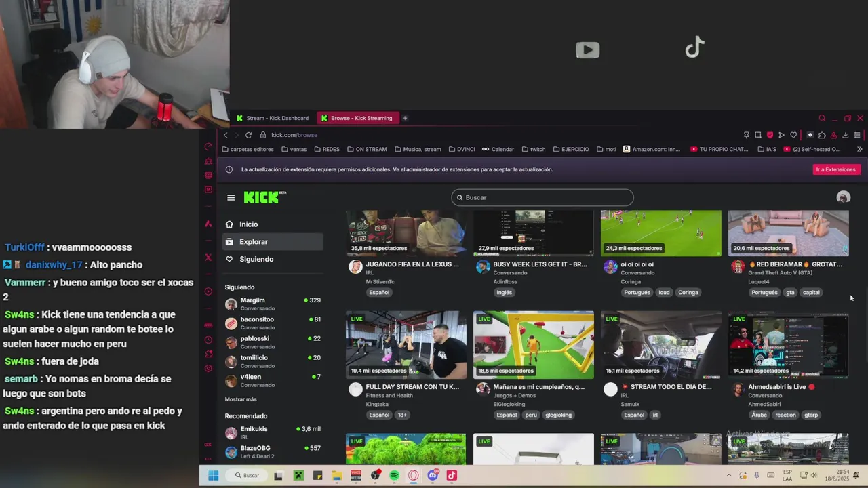This screenshot has width=868, height=488.
Task: Open TU PROPIO CHAT bookmark
Action: pyautogui.click(x=719, y=149)
